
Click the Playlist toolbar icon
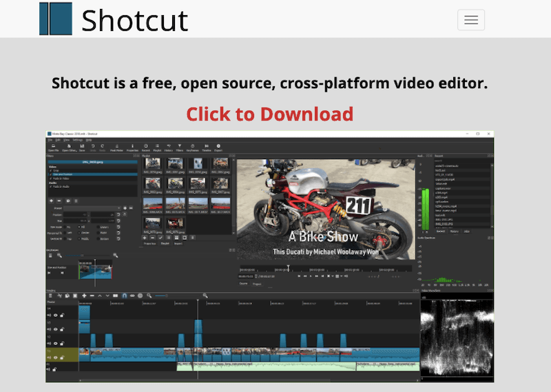157,147
